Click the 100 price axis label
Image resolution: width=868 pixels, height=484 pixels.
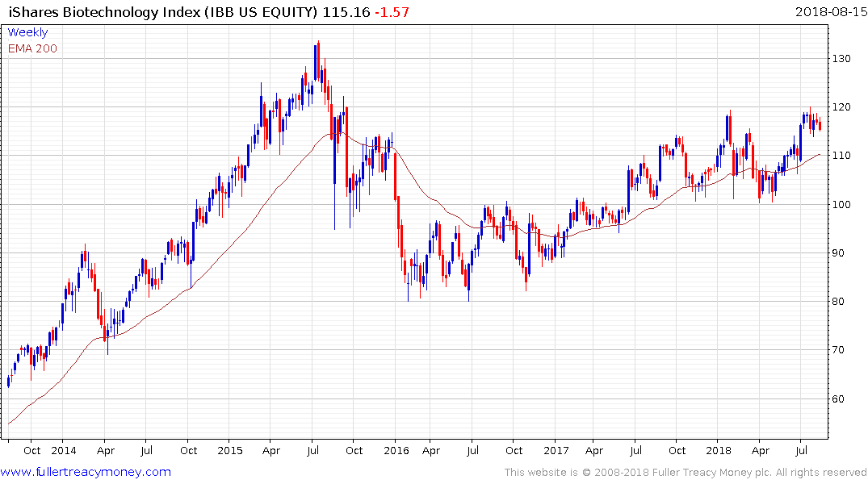[x=841, y=204]
